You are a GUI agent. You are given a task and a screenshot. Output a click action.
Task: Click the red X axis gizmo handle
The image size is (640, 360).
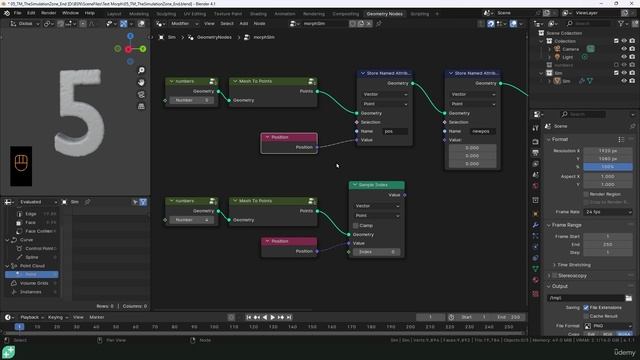coord(128,49)
